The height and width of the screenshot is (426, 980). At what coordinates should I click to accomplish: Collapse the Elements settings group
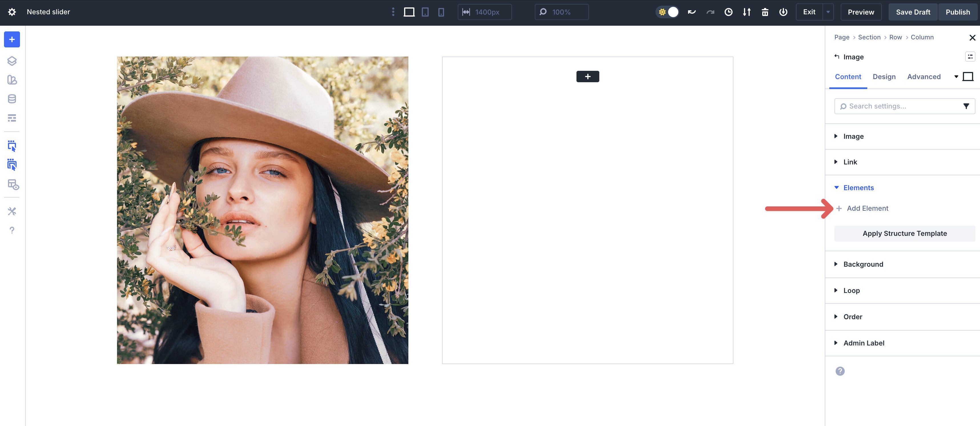point(858,188)
